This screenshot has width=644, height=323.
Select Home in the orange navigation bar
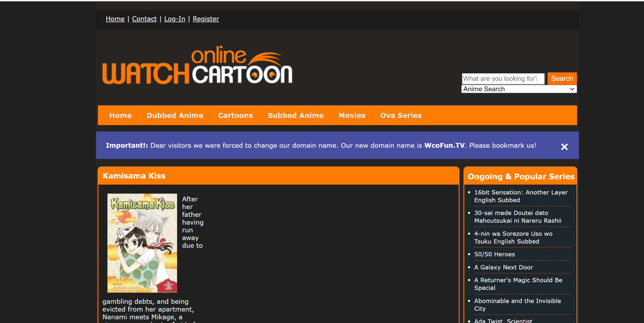click(120, 115)
